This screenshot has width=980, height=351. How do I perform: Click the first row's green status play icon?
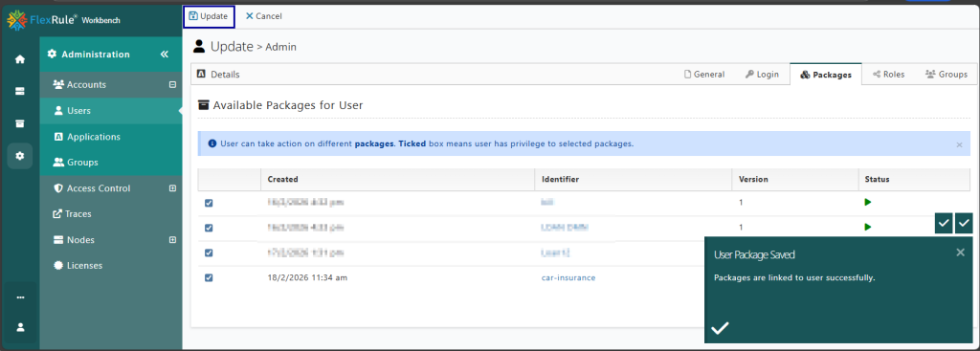tap(867, 203)
